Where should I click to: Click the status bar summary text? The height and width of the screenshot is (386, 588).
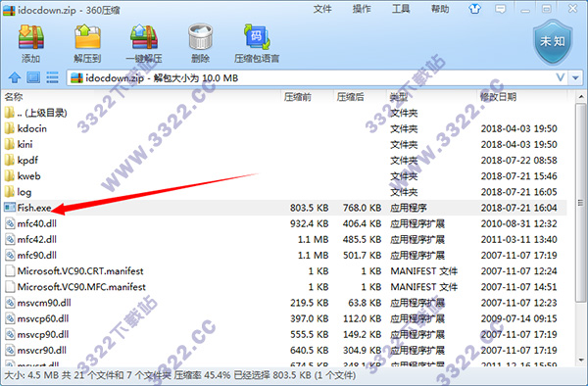pos(179,375)
